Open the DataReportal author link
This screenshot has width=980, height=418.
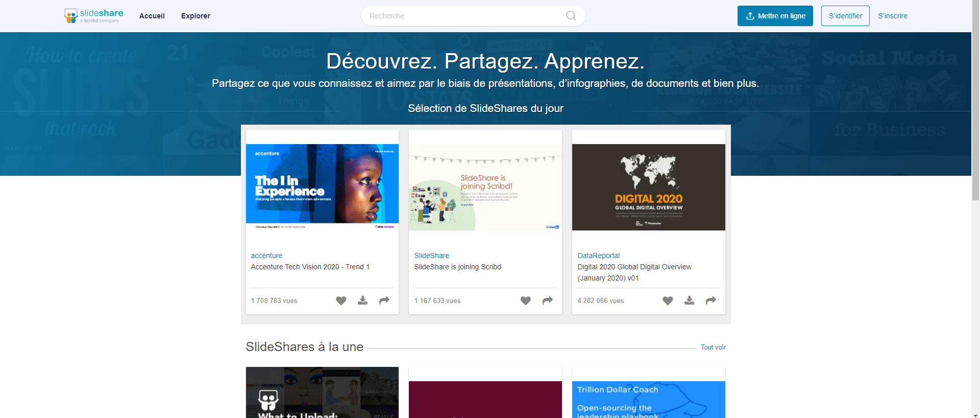point(599,256)
